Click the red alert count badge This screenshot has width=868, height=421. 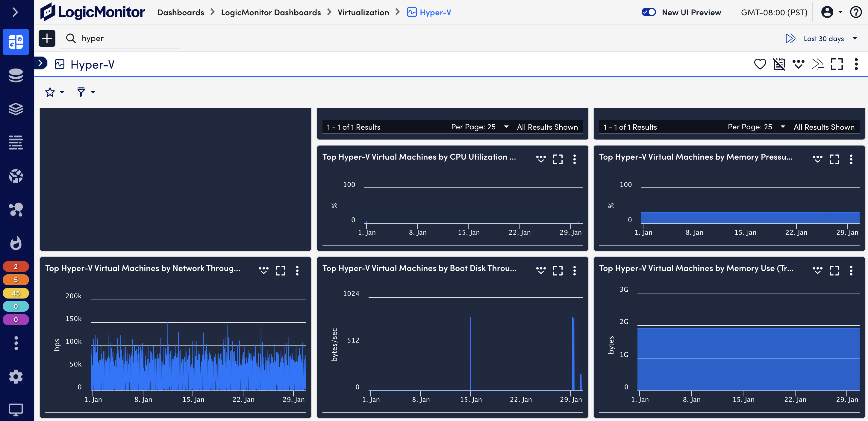(16, 266)
